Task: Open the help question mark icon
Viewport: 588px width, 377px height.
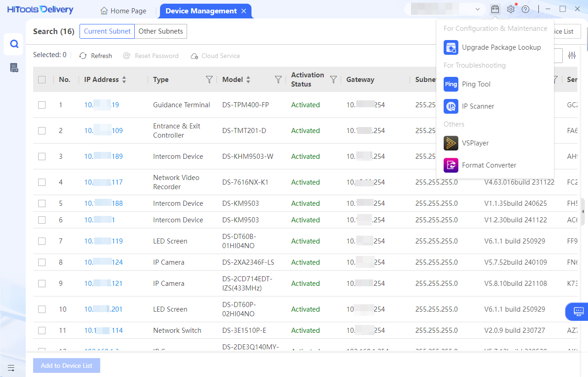Action: [525, 10]
